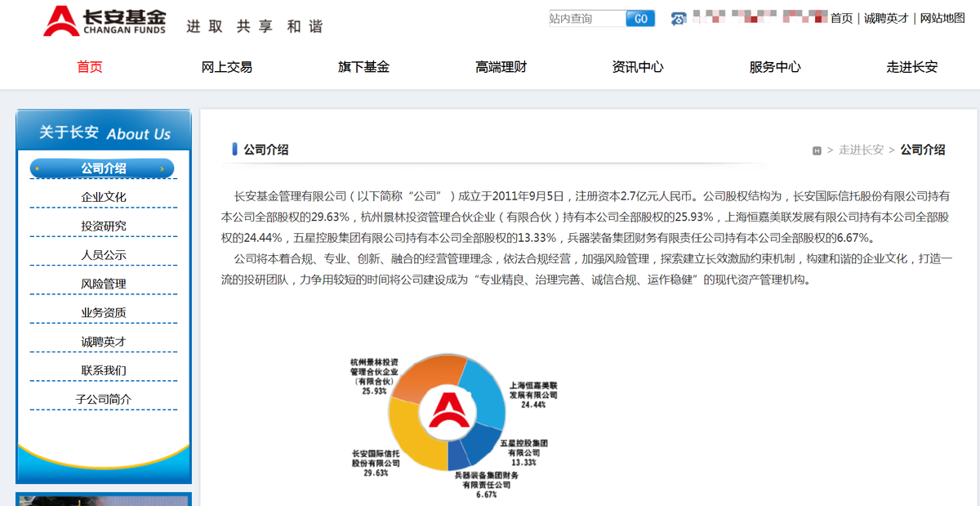The width and height of the screenshot is (980, 506).
Task: Click the navy 6.67% pie segment
Action: (459, 455)
